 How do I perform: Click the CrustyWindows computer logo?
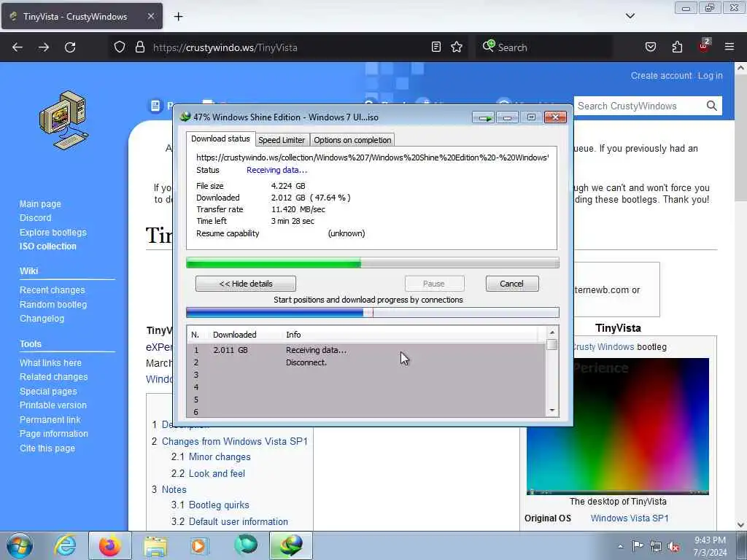click(63, 120)
